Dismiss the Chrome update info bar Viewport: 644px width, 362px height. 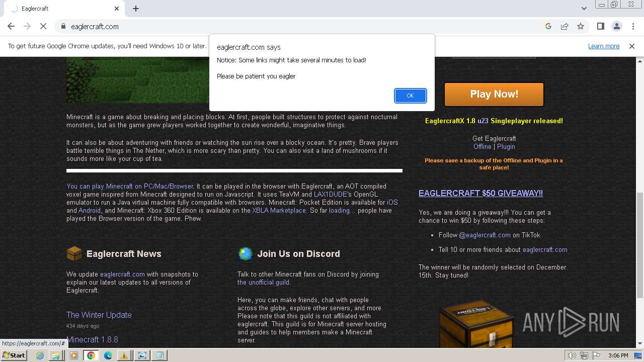tap(632, 46)
